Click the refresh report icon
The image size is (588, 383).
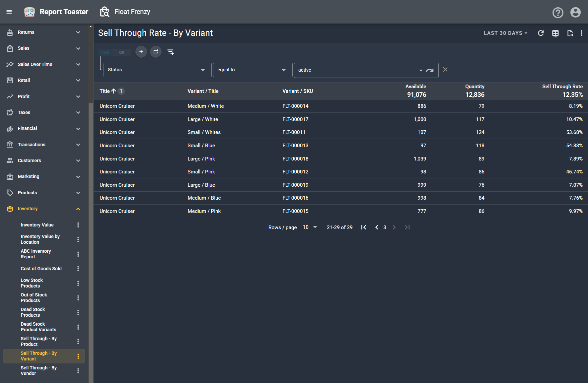(541, 33)
